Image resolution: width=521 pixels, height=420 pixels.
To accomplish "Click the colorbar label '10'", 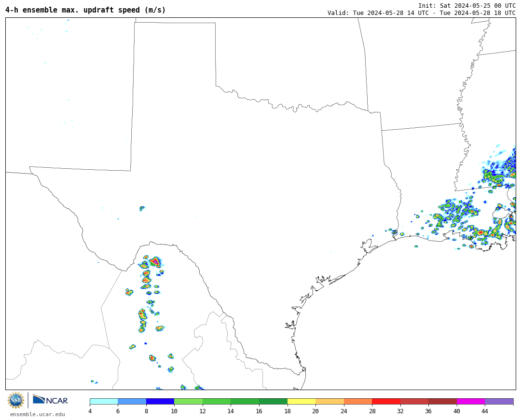I will (x=174, y=411).
